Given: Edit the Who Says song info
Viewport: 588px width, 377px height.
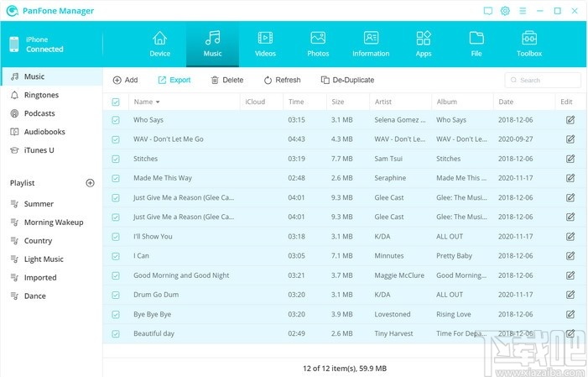Looking at the screenshot, I should 570,120.
